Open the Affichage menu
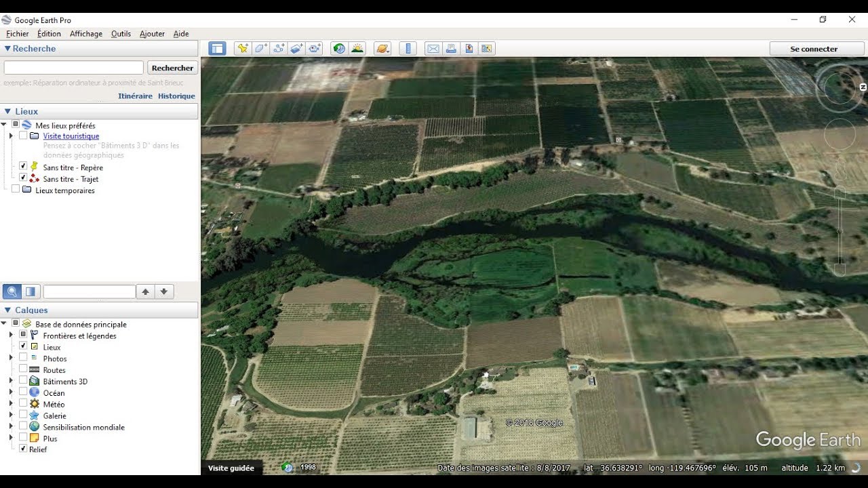This screenshot has height=488, width=868. tap(86, 33)
